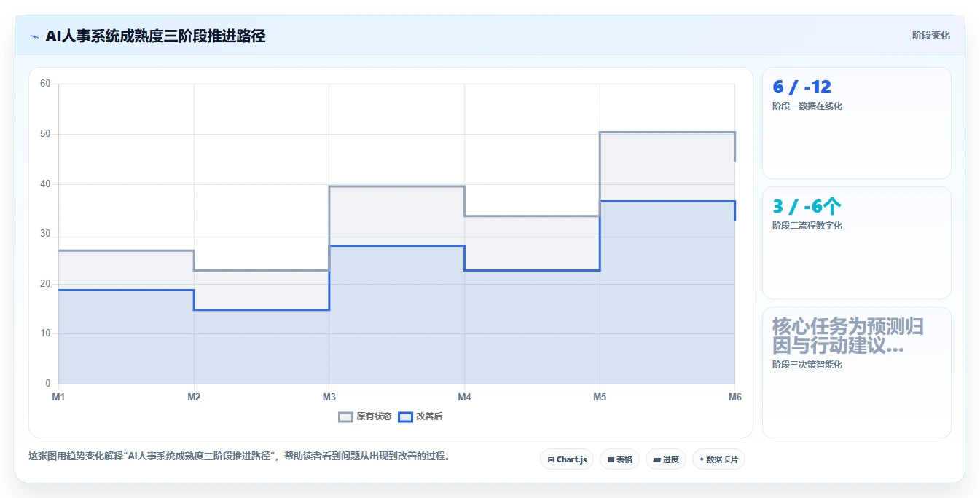The width and height of the screenshot is (980, 498).
Task: Click the 20 y-axis label
Action: (x=45, y=284)
